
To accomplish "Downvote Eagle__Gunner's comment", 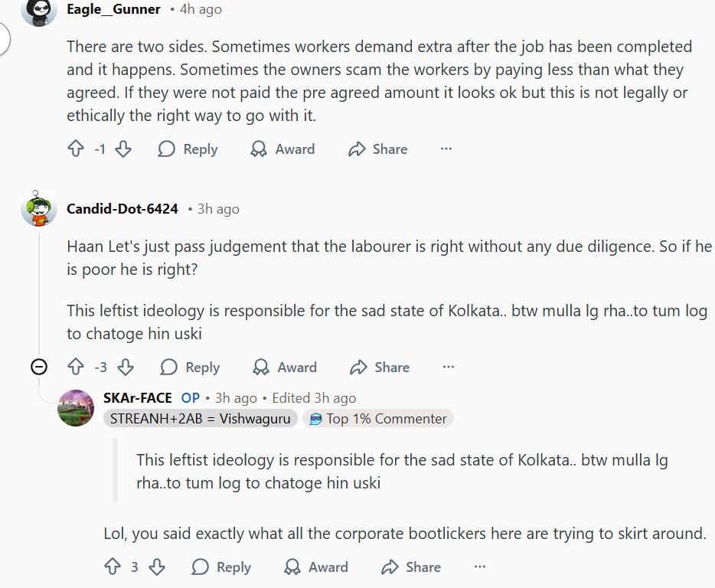I will (x=123, y=149).
